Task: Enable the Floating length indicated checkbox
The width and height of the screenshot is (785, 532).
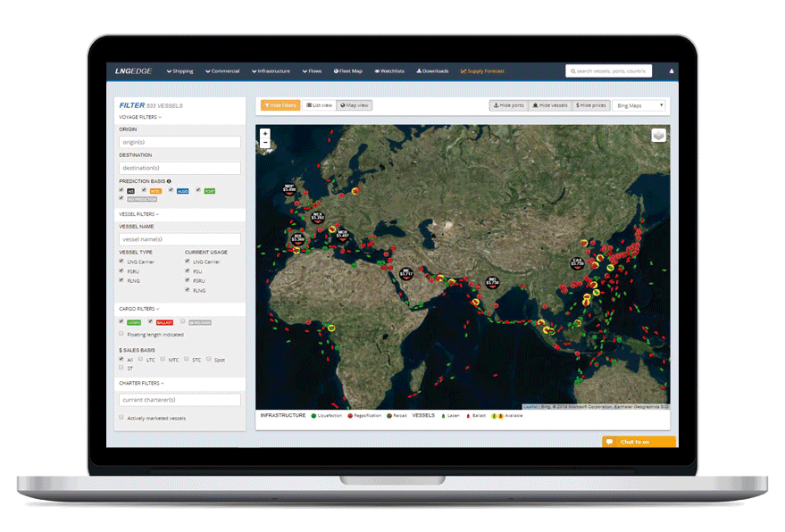Action: (x=120, y=333)
